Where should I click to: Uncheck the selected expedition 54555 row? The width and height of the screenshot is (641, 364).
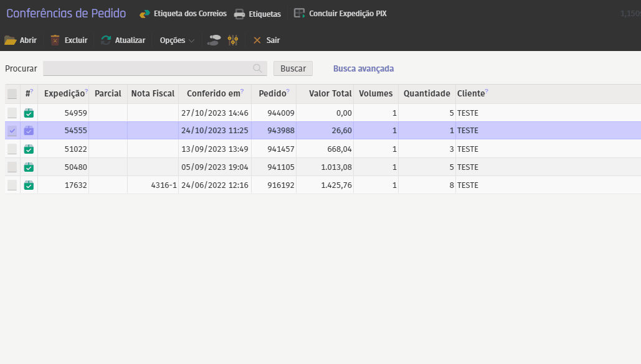click(12, 131)
